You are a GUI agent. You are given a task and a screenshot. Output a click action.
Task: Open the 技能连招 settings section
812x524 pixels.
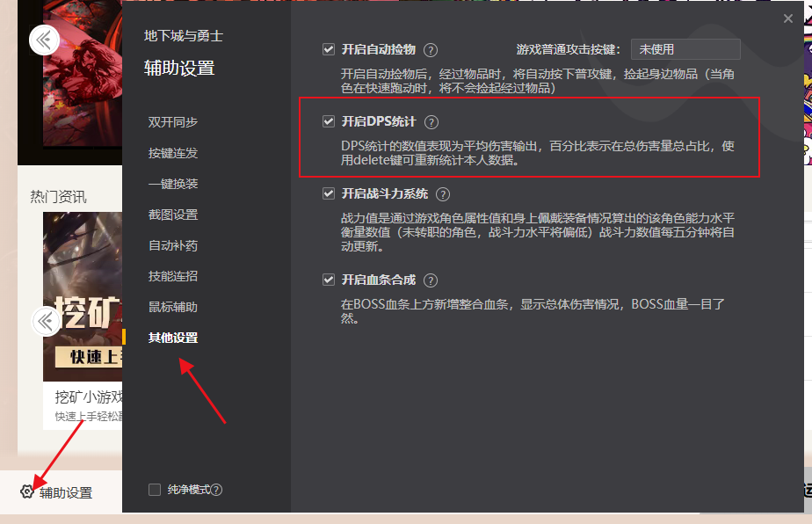tap(173, 276)
